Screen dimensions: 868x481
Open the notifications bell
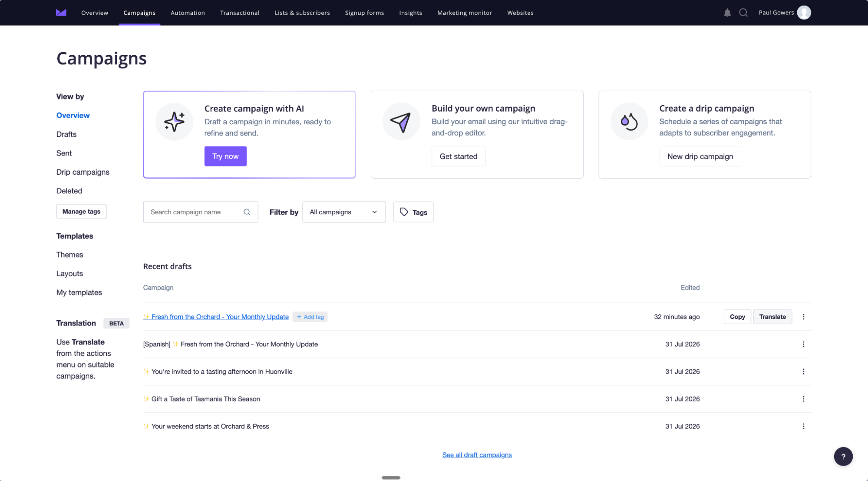[x=727, y=13]
